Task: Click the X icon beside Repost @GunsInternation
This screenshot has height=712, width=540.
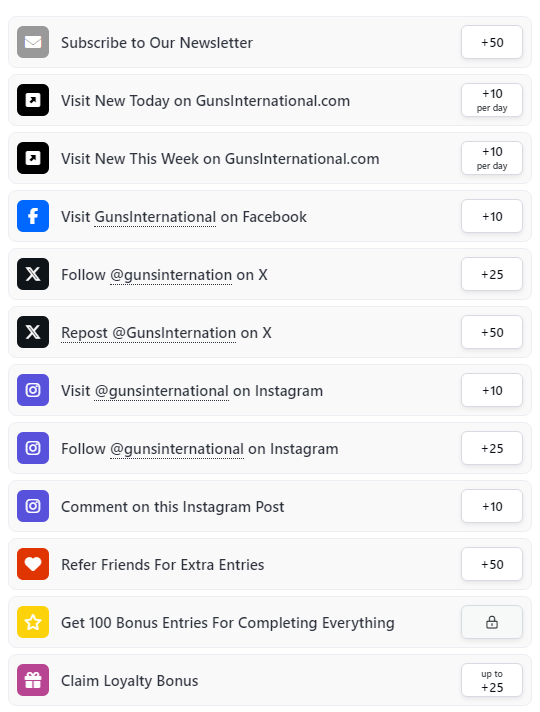Action: 33,332
